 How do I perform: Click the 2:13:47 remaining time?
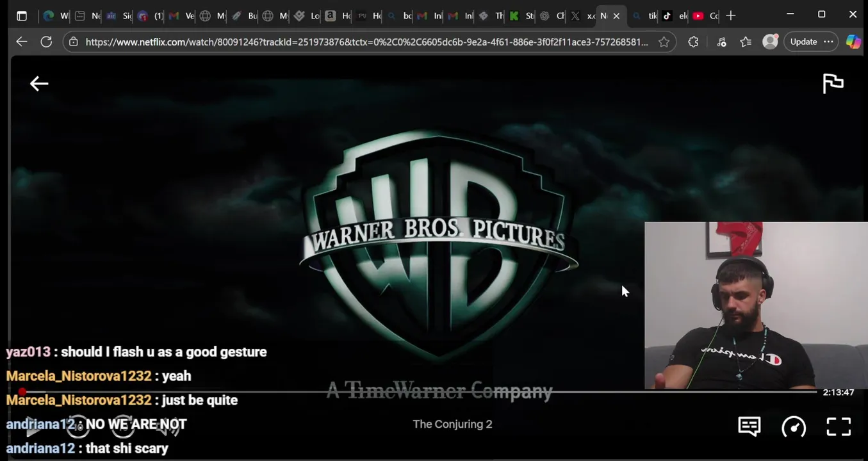839,392
